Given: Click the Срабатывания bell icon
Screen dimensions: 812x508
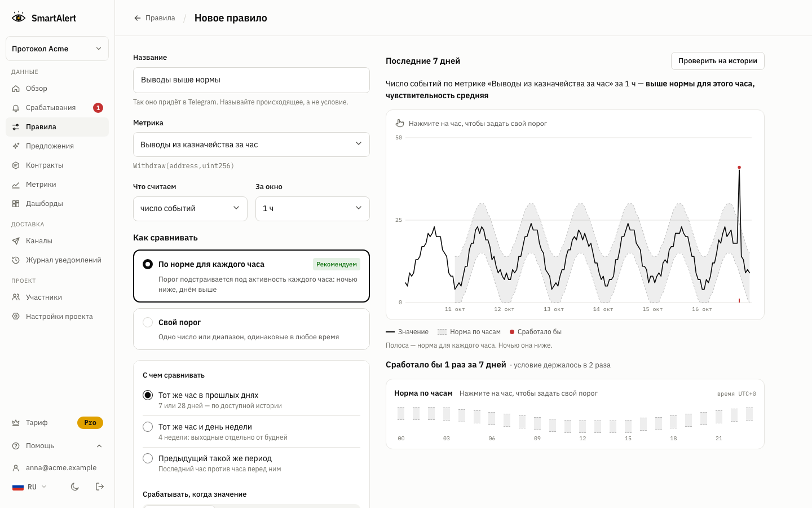Looking at the screenshot, I should [16, 108].
